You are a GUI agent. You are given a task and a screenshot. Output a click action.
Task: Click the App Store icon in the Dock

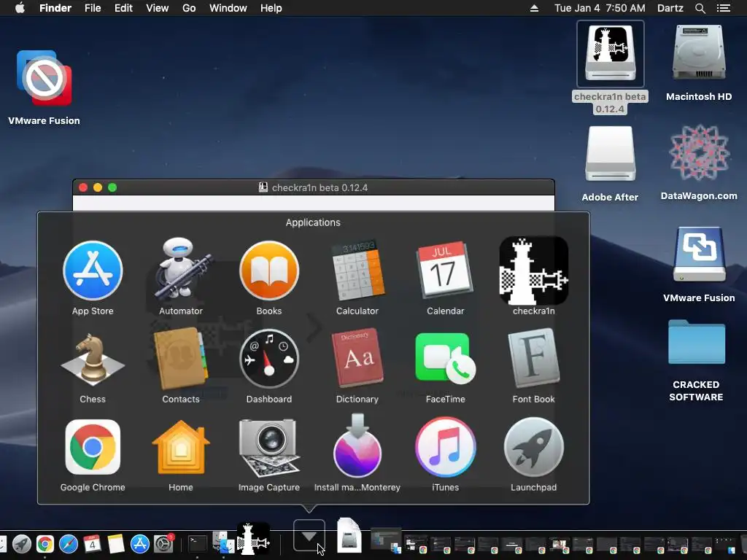point(139,544)
